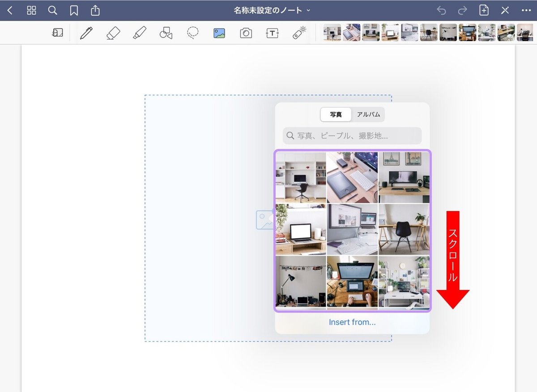
Task: Open the page thumbnails grid view
Action: [31, 10]
